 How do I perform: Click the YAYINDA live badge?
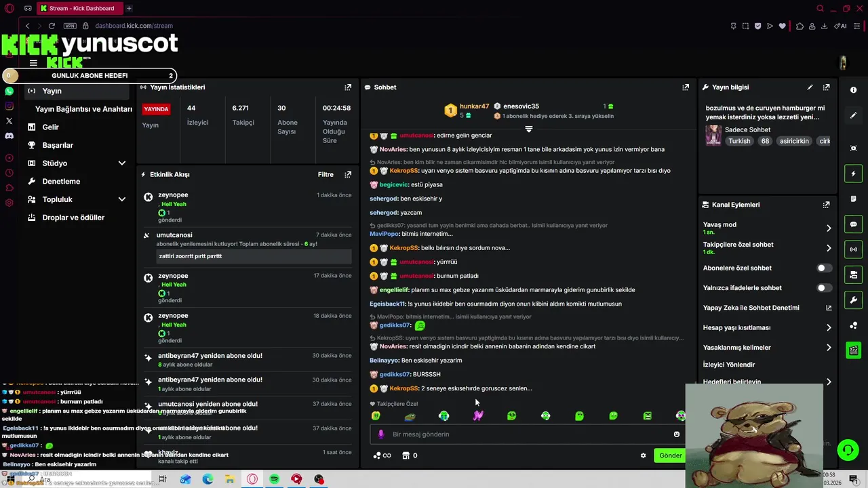156,109
